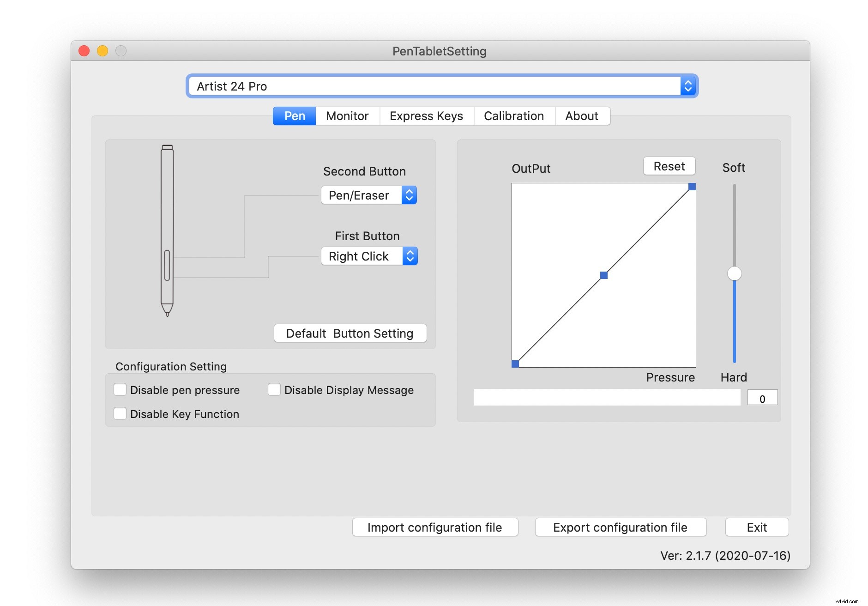Click Export configuration file

coord(620,527)
